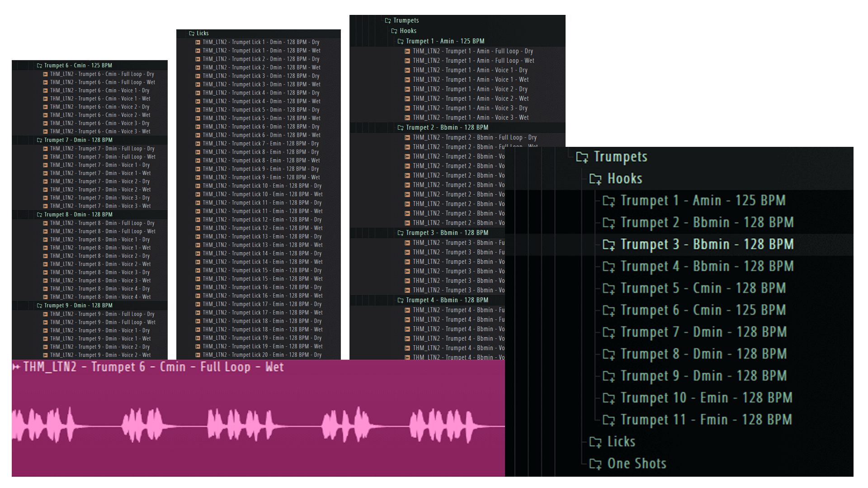Image resolution: width=868 pixels, height=488 pixels.
Task: Click the Hooks folder icon in large tree
Action: [x=595, y=179]
